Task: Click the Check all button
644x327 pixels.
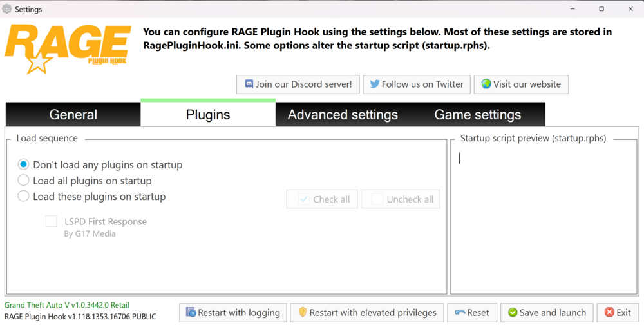Action: 322,199
